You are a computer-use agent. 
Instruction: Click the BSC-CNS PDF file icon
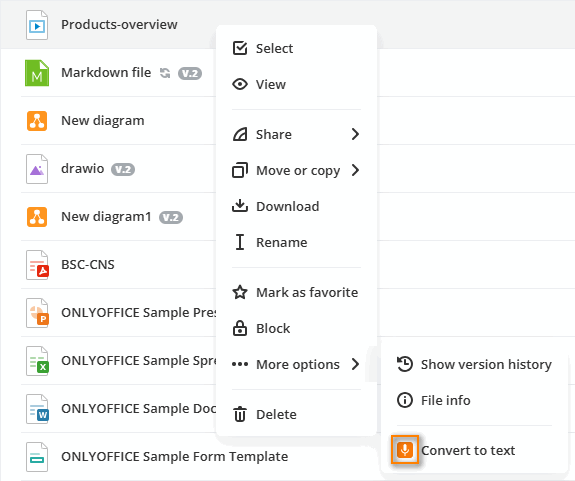[x=37, y=265]
